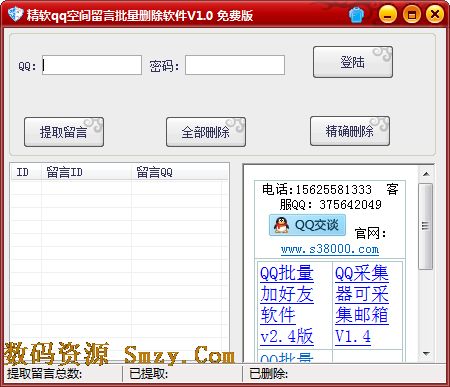450x387 pixels.
Task: Open the skin changer shirt icon
Action: [x=356, y=15]
